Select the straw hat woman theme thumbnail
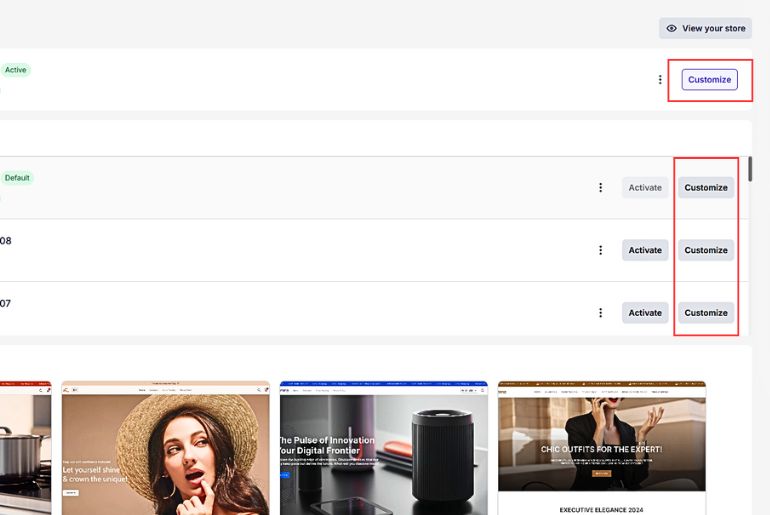Screen dimensions: 770x515 tap(165, 447)
